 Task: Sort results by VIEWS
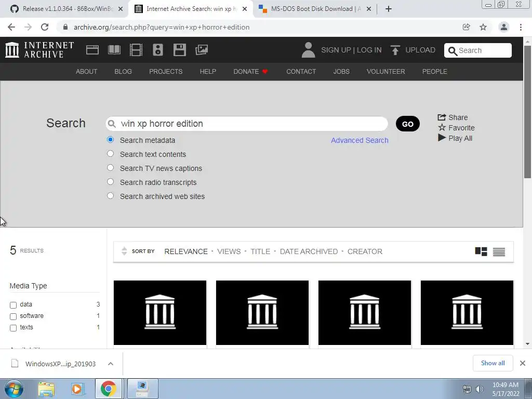tap(229, 251)
